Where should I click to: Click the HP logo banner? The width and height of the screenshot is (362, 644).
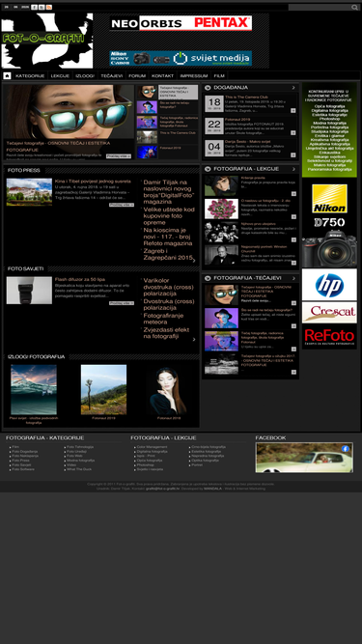[x=329, y=285]
